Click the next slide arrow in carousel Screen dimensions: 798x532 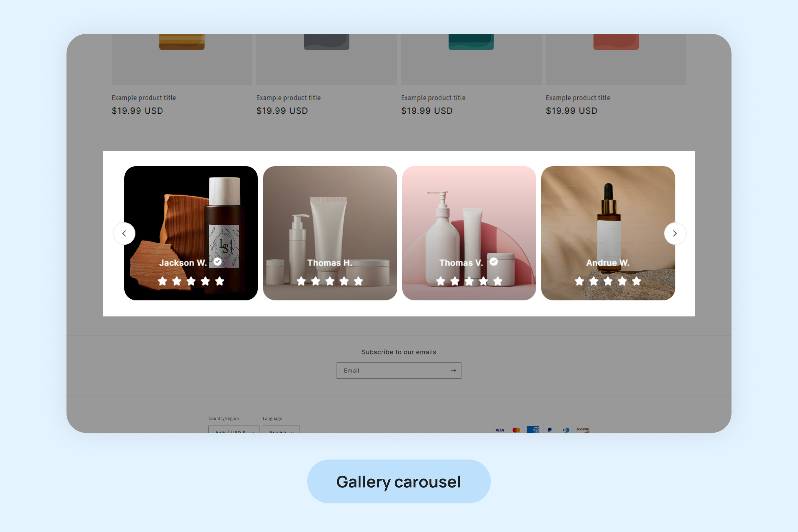click(675, 233)
